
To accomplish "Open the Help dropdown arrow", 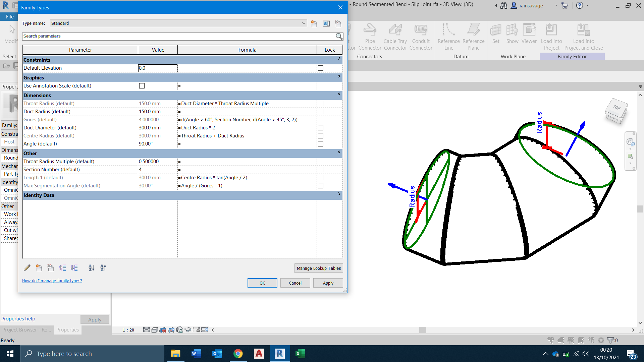I will 587,5.
